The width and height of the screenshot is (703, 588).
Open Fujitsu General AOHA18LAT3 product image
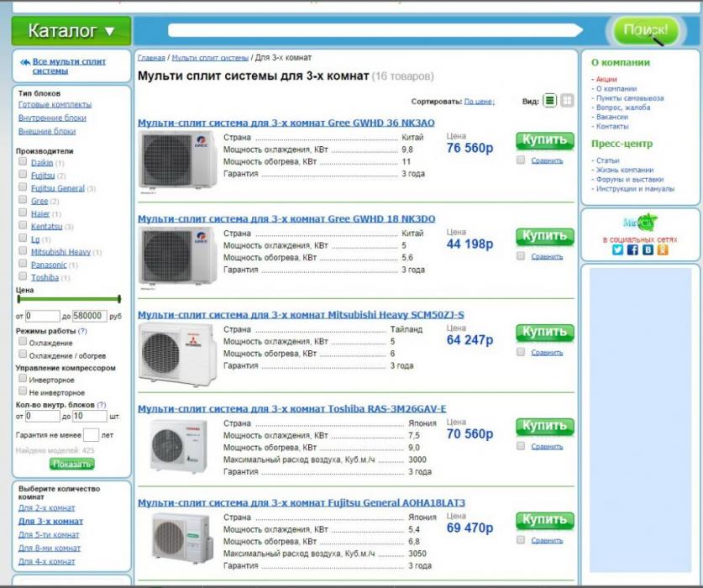181,538
